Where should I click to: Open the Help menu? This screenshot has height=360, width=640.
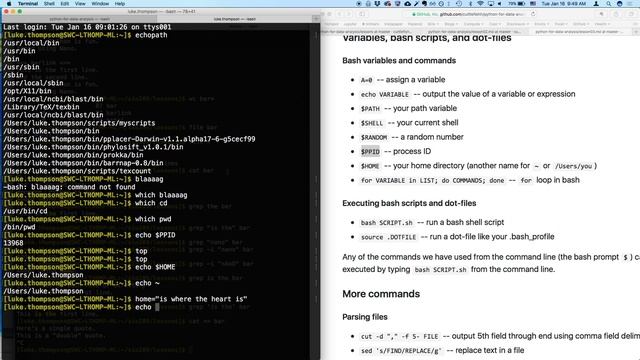[120, 4]
